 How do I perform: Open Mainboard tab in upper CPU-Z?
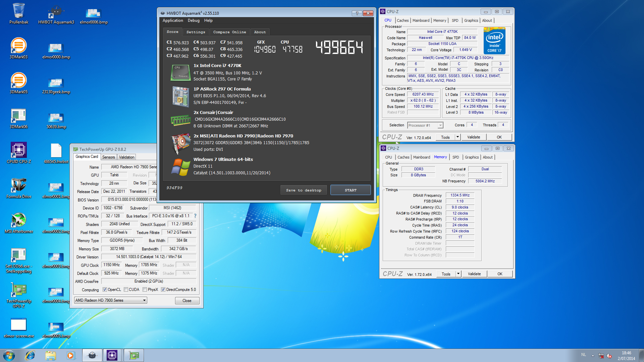tap(421, 20)
